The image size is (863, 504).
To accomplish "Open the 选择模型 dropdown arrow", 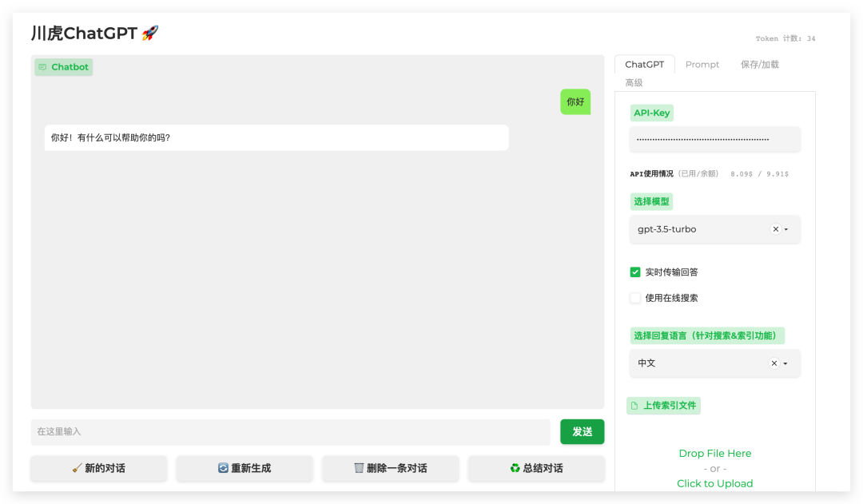I will click(x=785, y=229).
